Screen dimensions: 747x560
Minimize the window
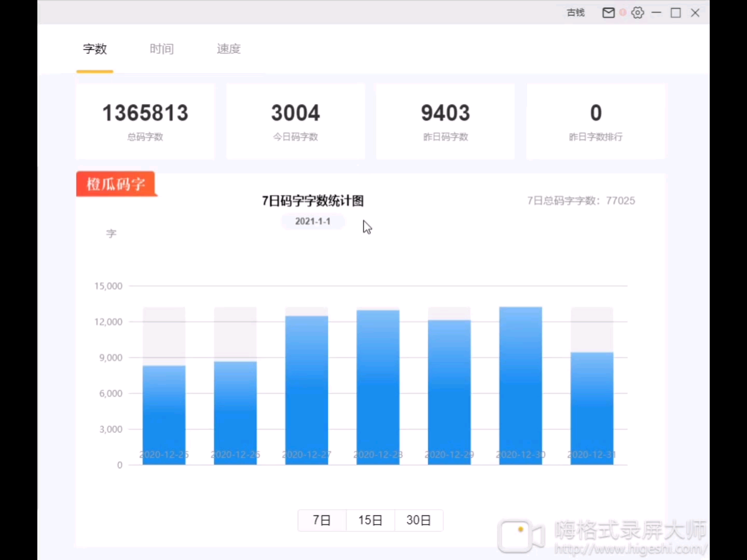pyautogui.click(x=657, y=12)
